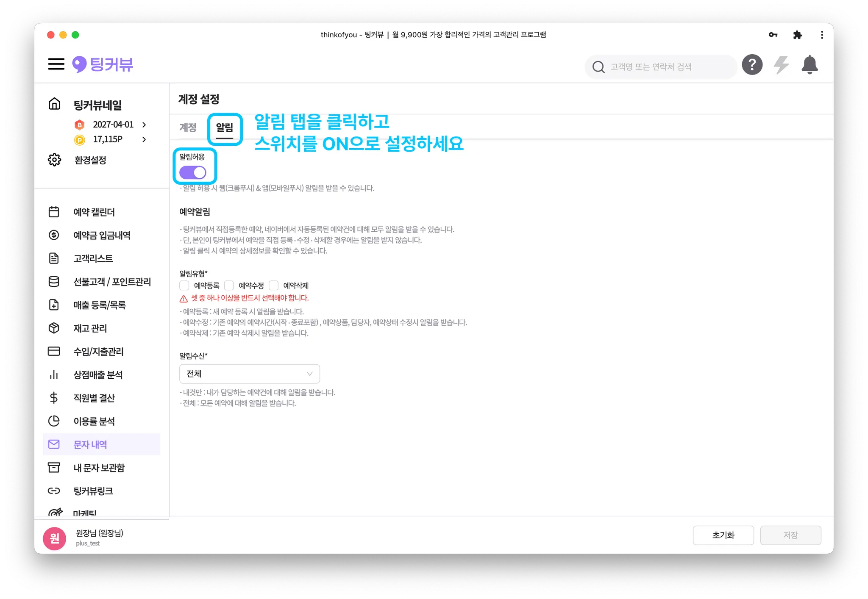This screenshot has height=599, width=868.
Task: Open the hamburger menu icon
Action: point(56,64)
